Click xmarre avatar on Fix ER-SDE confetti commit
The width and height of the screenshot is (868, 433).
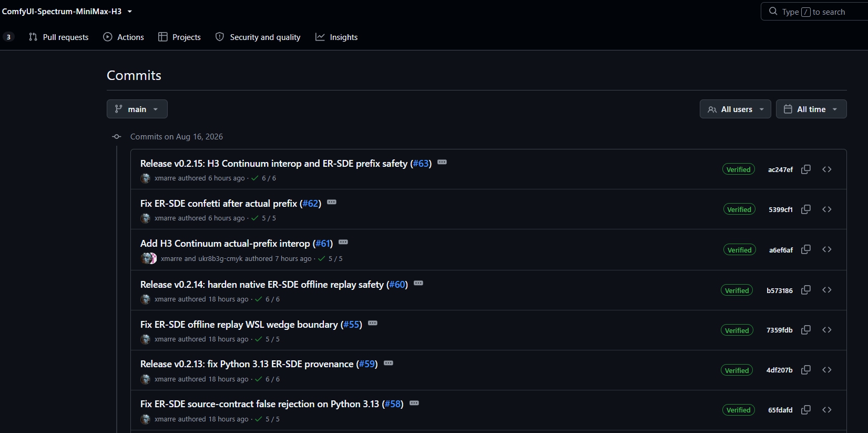(x=146, y=218)
